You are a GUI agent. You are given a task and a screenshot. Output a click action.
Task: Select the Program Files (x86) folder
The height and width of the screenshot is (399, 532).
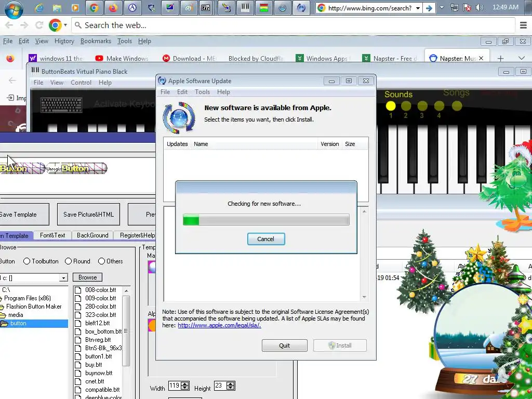[27, 298]
